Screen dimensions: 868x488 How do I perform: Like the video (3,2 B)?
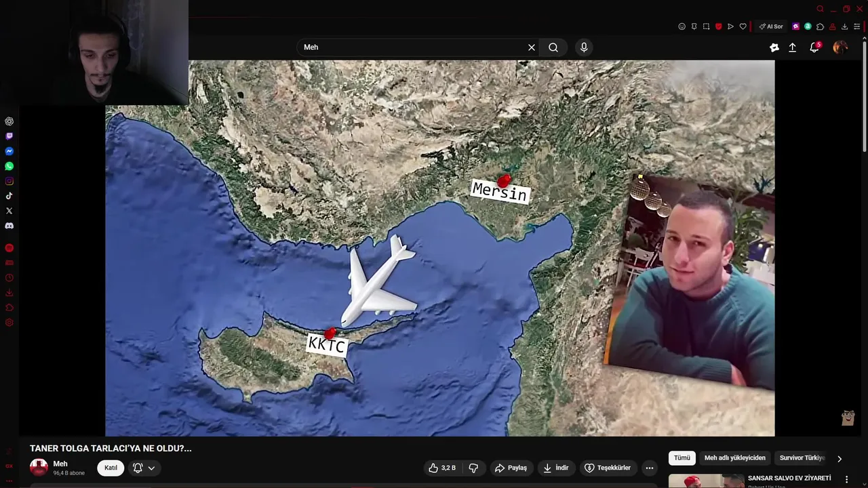tap(442, 468)
